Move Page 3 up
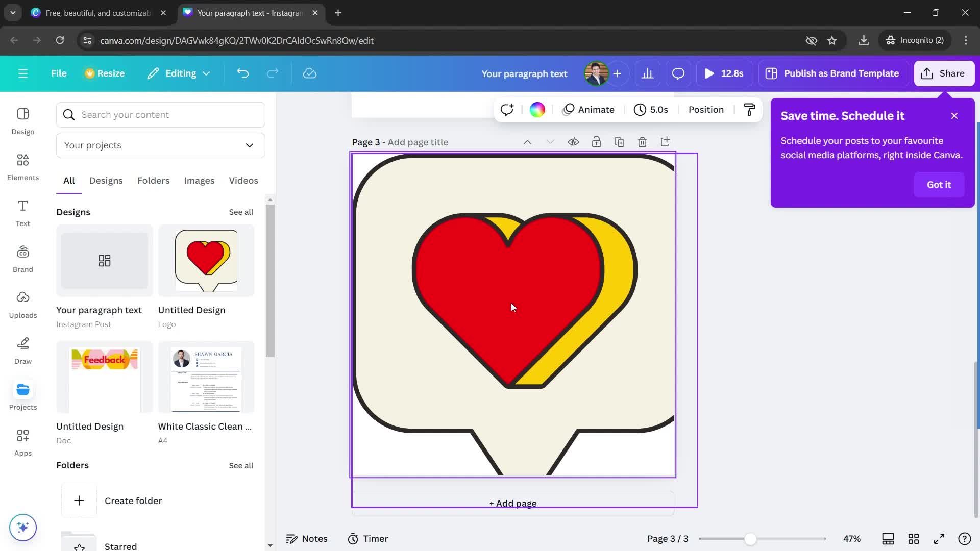 [x=527, y=142]
